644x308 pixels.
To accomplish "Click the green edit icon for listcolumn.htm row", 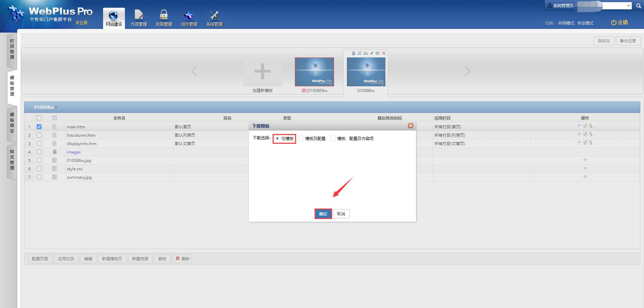I will (585, 134).
